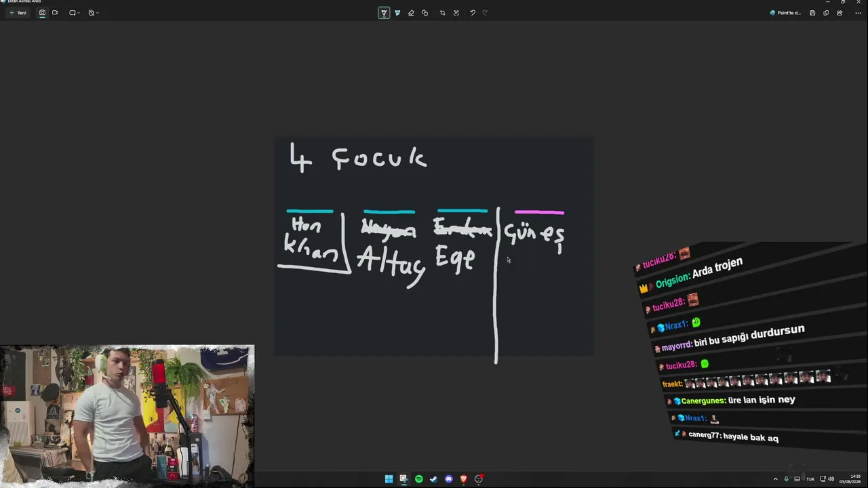Select the eraser tool
Image resolution: width=868 pixels, height=488 pixels.
[x=411, y=13]
